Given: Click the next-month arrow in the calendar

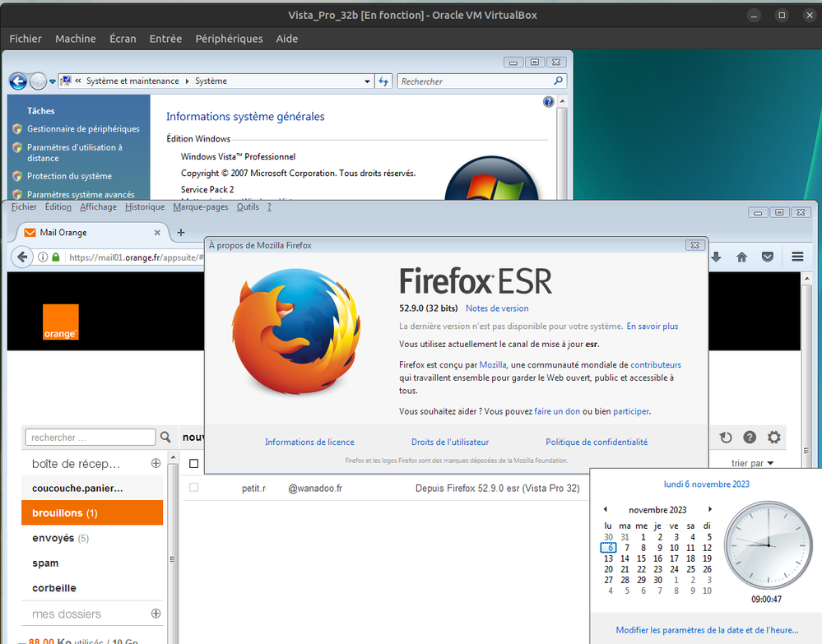Looking at the screenshot, I should click(x=710, y=509).
